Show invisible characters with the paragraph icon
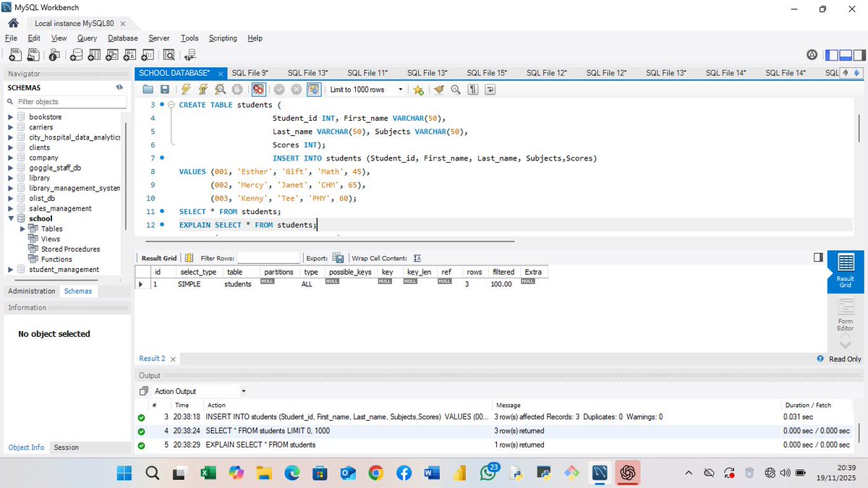The width and height of the screenshot is (868, 488). [471, 89]
